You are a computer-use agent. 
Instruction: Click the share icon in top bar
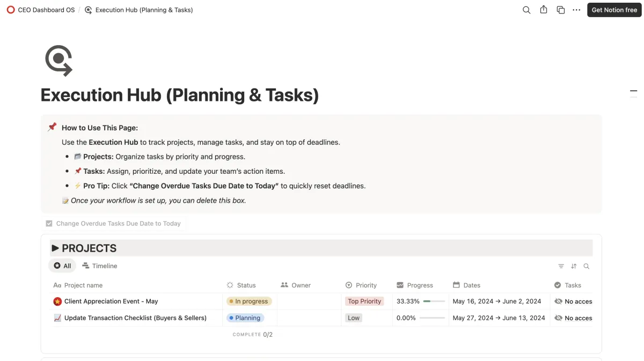tap(544, 10)
